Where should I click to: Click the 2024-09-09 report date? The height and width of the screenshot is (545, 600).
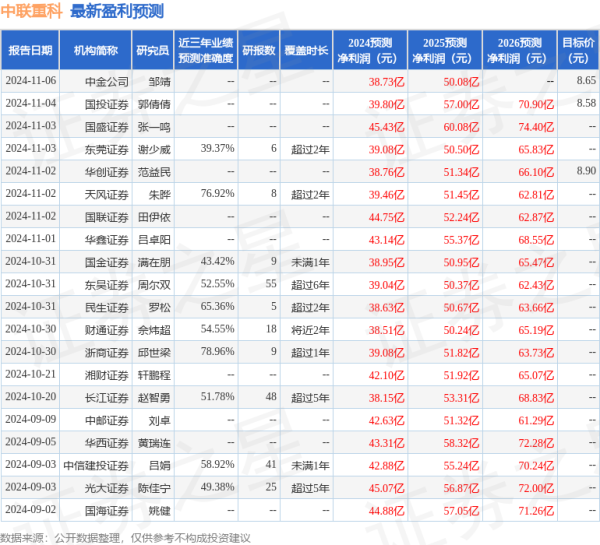(x=31, y=419)
